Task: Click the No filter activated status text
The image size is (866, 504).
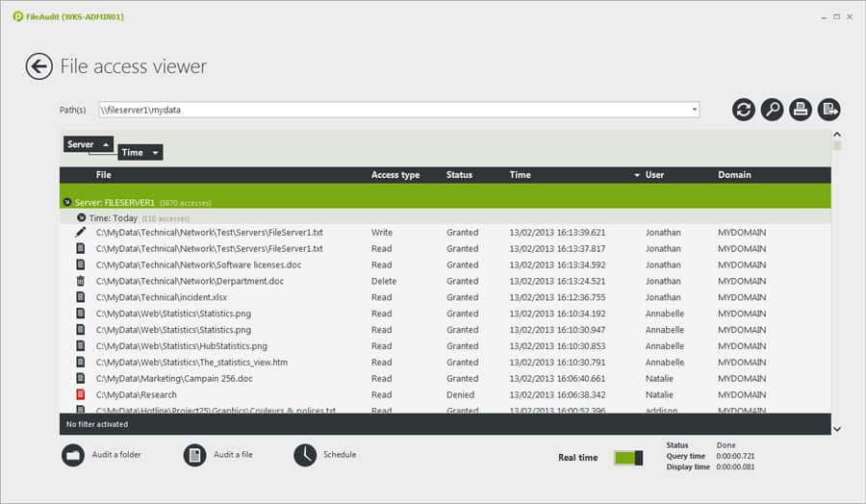Action: tap(97, 424)
